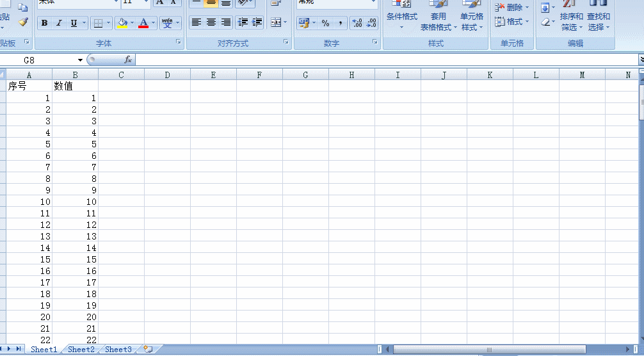This screenshot has height=356, width=644.
Task: Open the 对齐方式 alignment dialog launcher
Action: 286,42
